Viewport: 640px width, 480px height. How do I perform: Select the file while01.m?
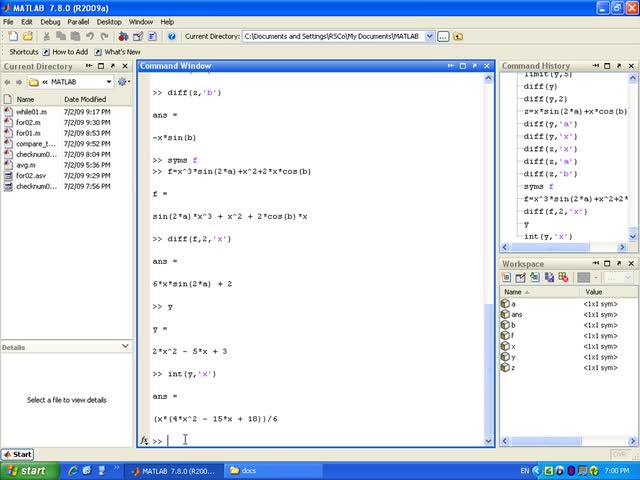pyautogui.click(x=32, y=112)
